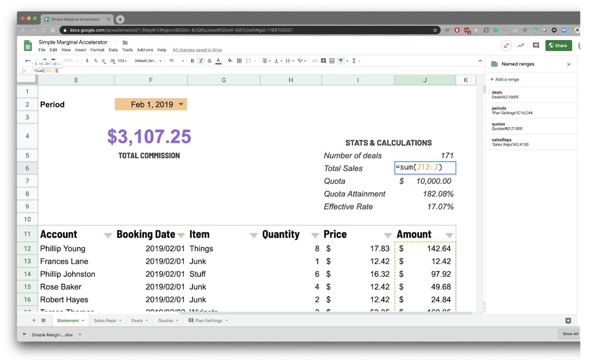Open the Data menu
Viewport: 611px width, 364px height.
[x=113, y=50]
